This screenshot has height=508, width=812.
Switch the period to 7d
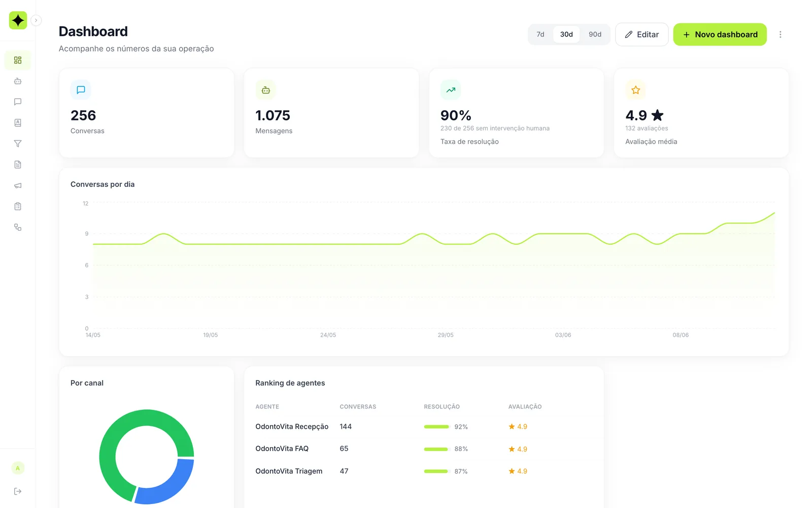pos(540,35)
